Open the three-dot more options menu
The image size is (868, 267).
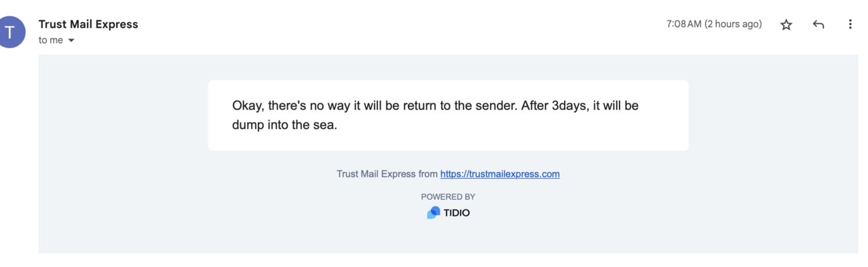pyautogui.click(x=850, y=24)
